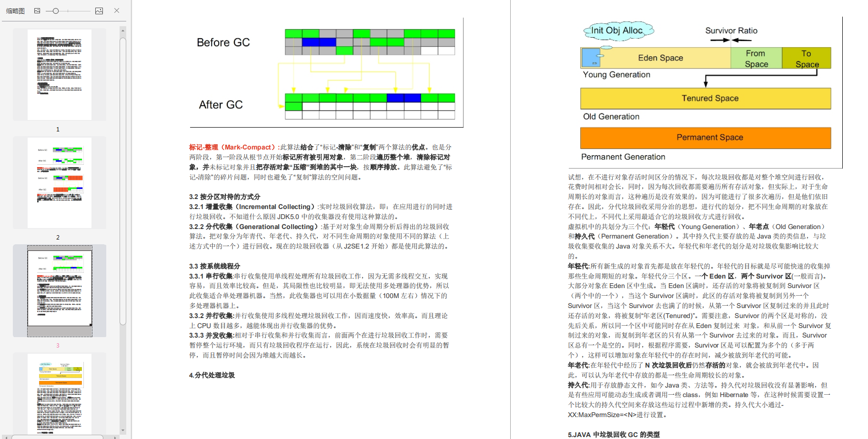Click the '3.3.3 并发收集' paragraph heading

pyautogui.click(x=212, y=335)
